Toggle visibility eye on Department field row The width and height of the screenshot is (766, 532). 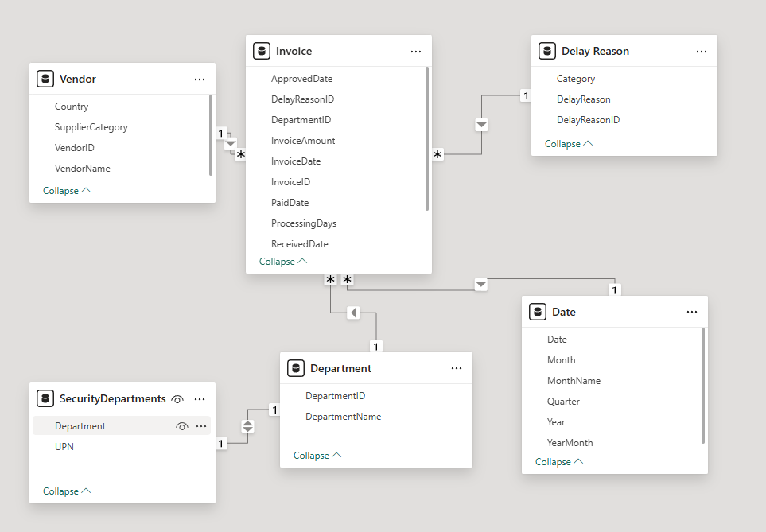181,426
